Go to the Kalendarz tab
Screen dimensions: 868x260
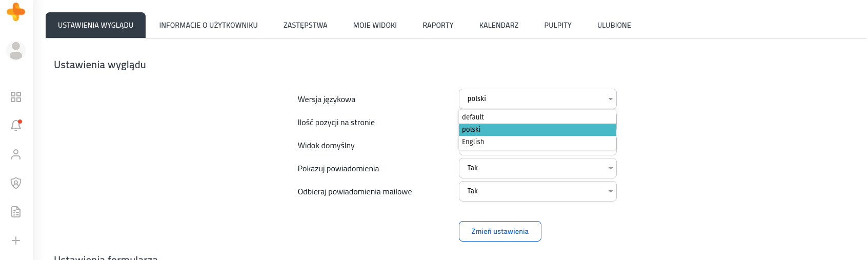click(x=499, y=25)
